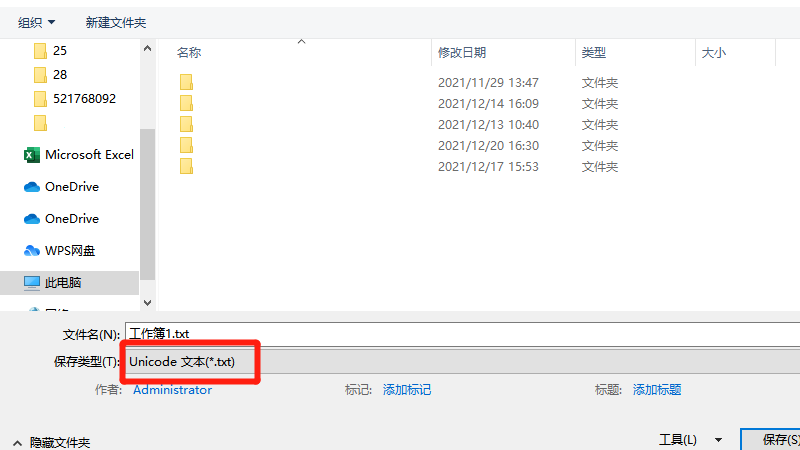The image size is (800, 450).
Task: Open the 组织 dropdown menu
Action: tap(36, 22)
